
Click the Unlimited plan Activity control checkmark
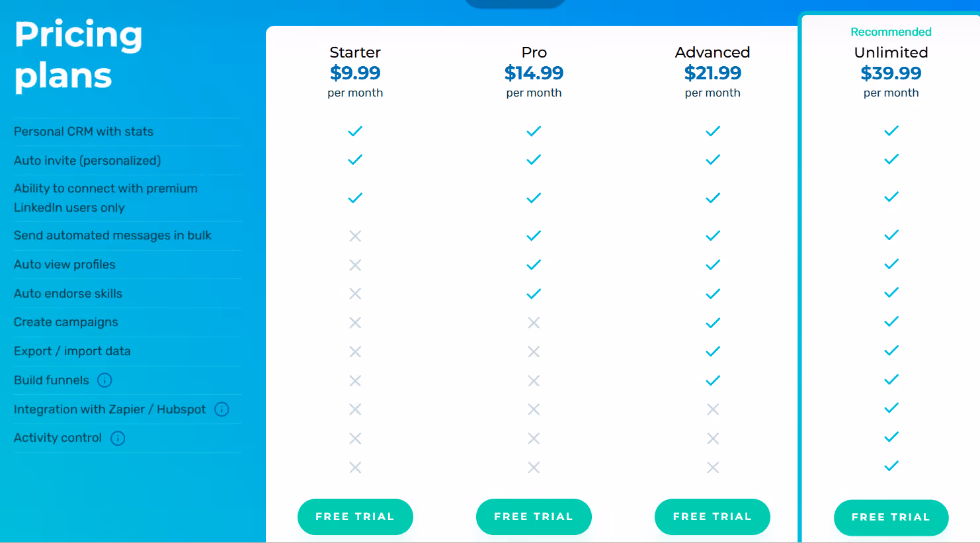[x=891, y=437]
